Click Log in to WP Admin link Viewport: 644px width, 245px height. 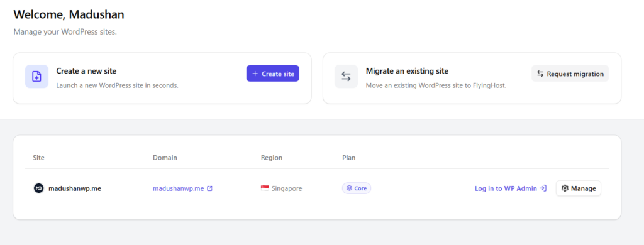pyautogui.click(x=511, y=188)
